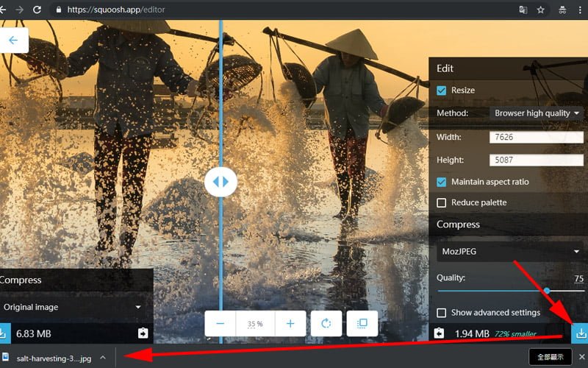Copy right settings to the left side

[x=439, y=333]
